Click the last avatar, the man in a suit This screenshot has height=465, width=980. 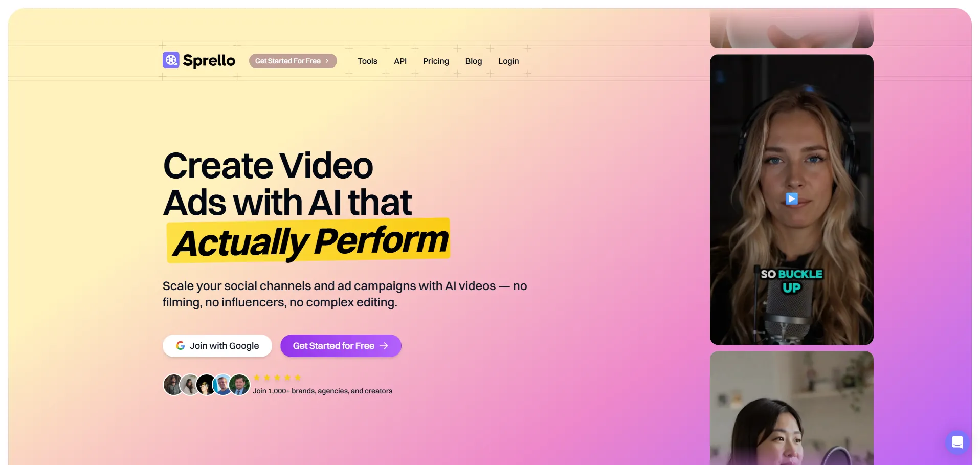point(239,385)
